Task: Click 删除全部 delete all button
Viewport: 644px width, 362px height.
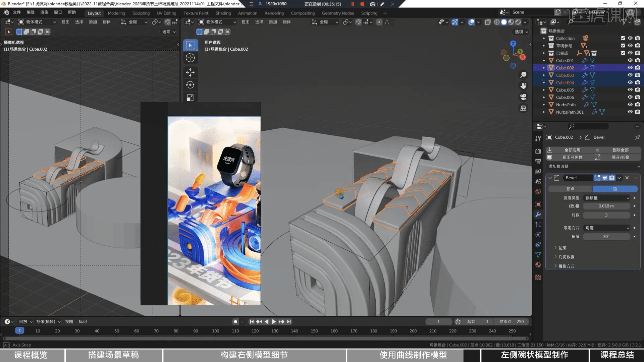Action: pyautogui.click(x=617, y=150)
